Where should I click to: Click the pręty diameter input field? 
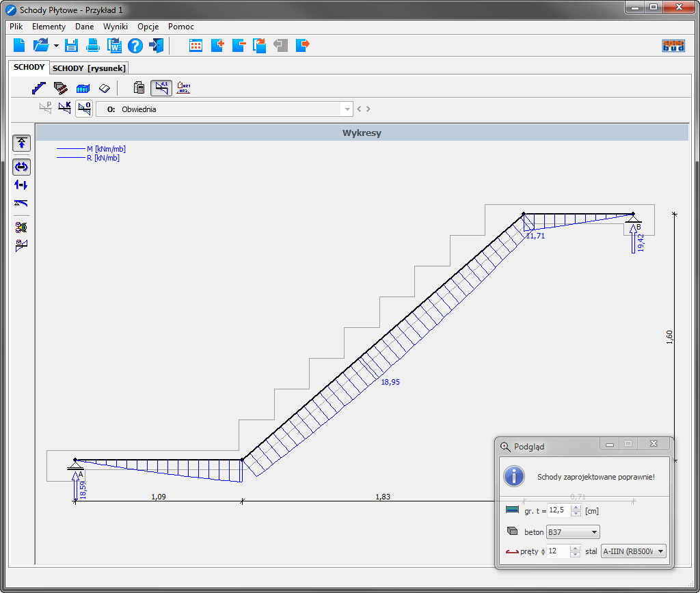558,551
